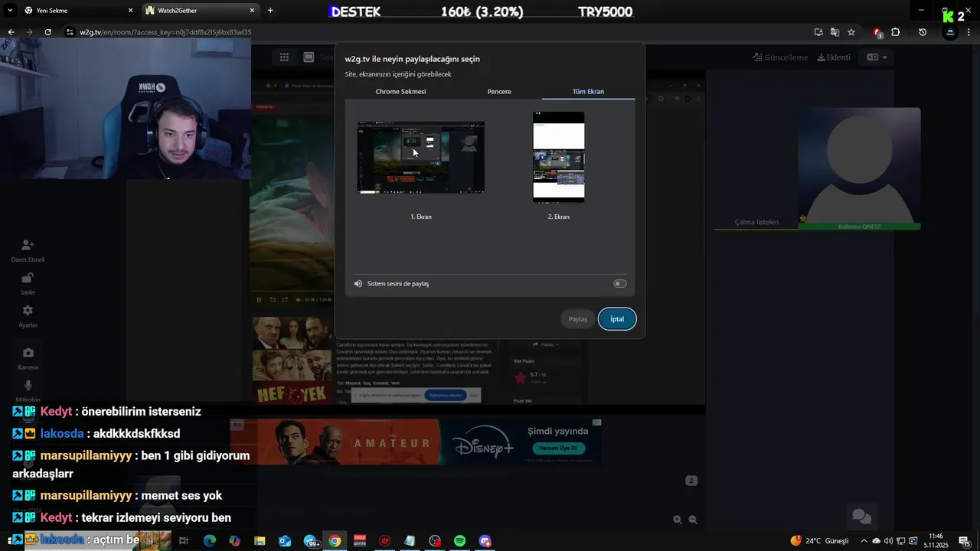Click the browser forward arrow
This screenshot has height=551, width=980.
point(29,32)
